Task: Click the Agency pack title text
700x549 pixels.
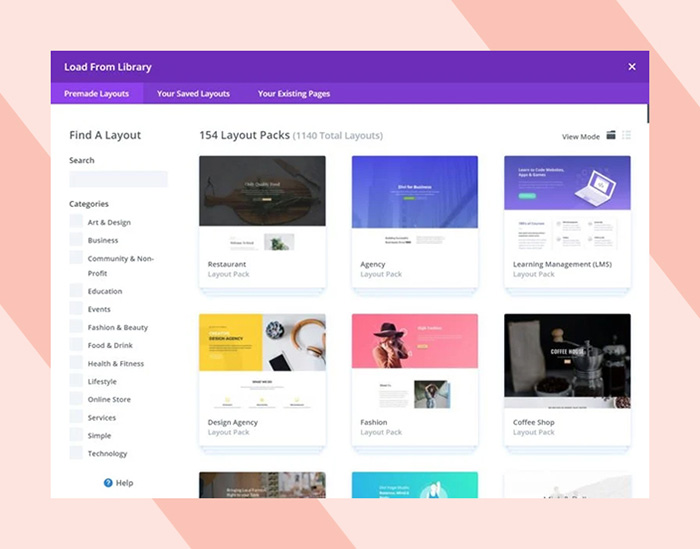Action: coord(373,264)
